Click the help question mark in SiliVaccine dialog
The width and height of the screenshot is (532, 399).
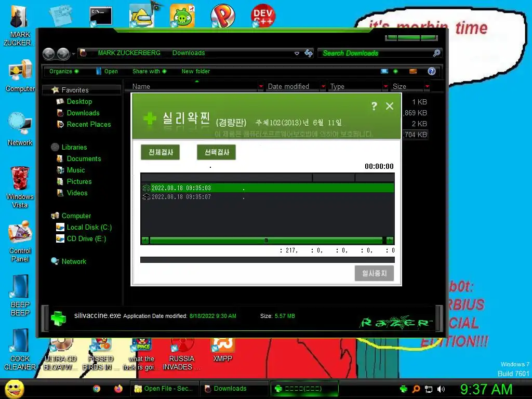(374, 106)
